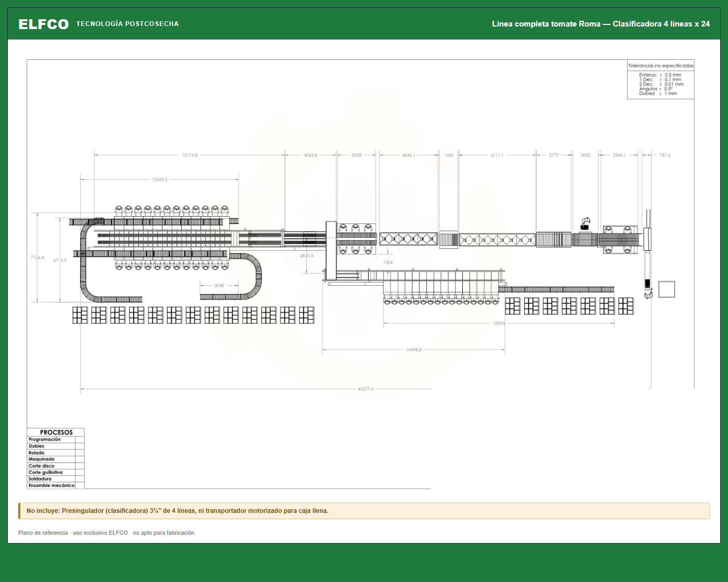The height and width of the screenshot is (582, 728).
Task: Select the "Corte guillotina" process row
Action: 56,472
